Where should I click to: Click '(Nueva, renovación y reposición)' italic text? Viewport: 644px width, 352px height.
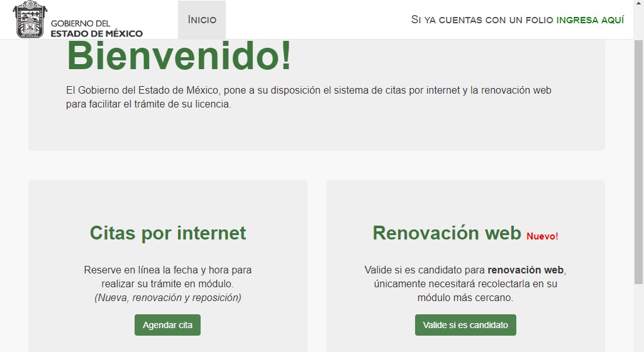pyautogui.click(x=167, y=297)
